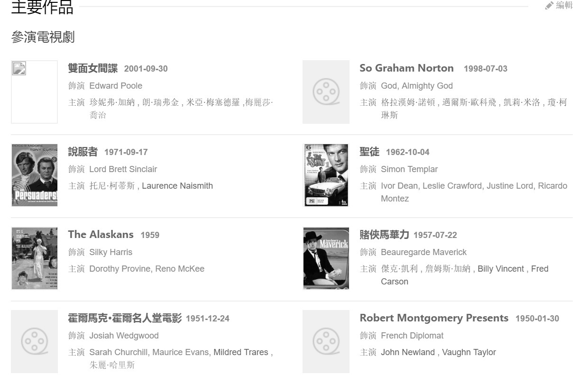
Task: Open The Alaskans title link
Action: [101, 234]
